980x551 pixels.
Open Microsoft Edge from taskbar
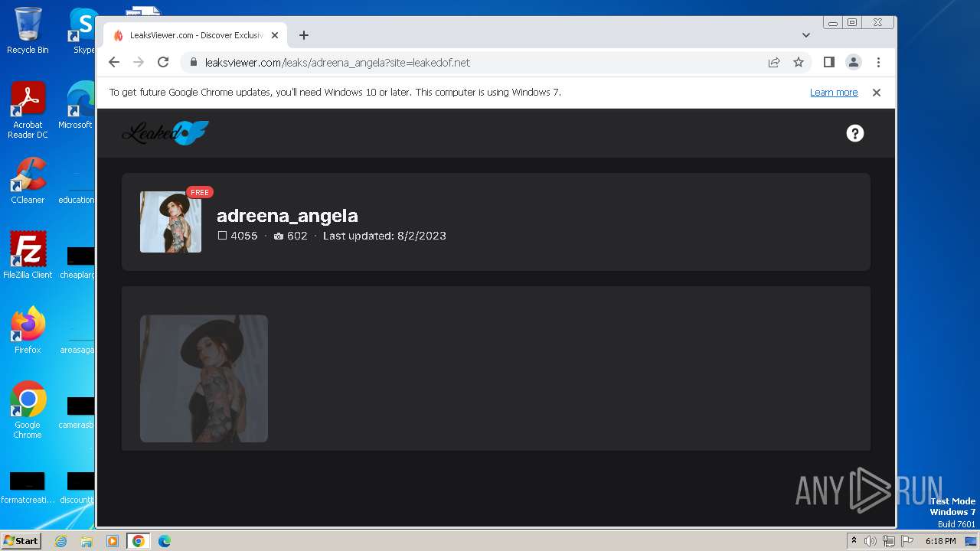tap(164, 541)
